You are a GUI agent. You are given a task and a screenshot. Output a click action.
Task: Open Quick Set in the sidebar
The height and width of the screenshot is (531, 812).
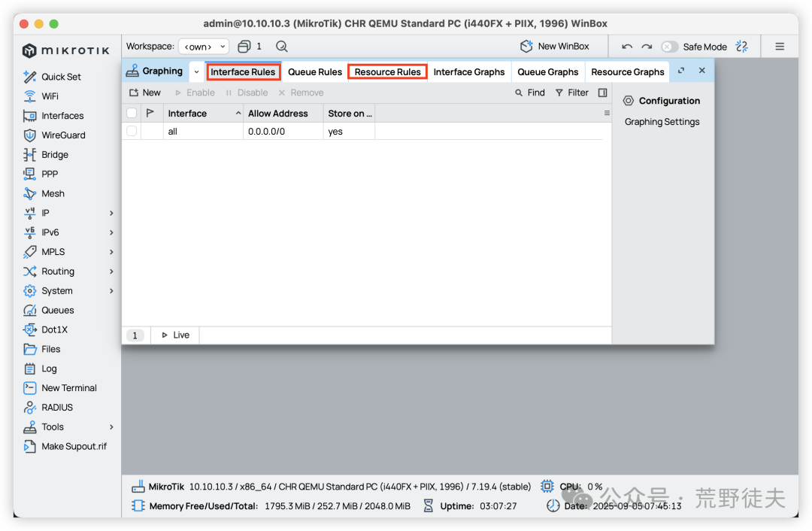(x=52, y=77)
